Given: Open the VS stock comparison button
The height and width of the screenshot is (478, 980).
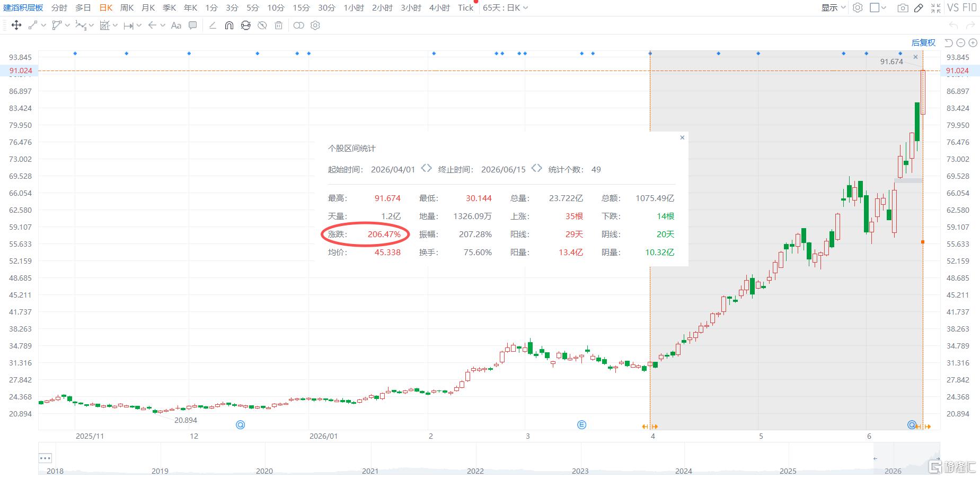Looking at the screenshot, I should [x=953, y=8].
